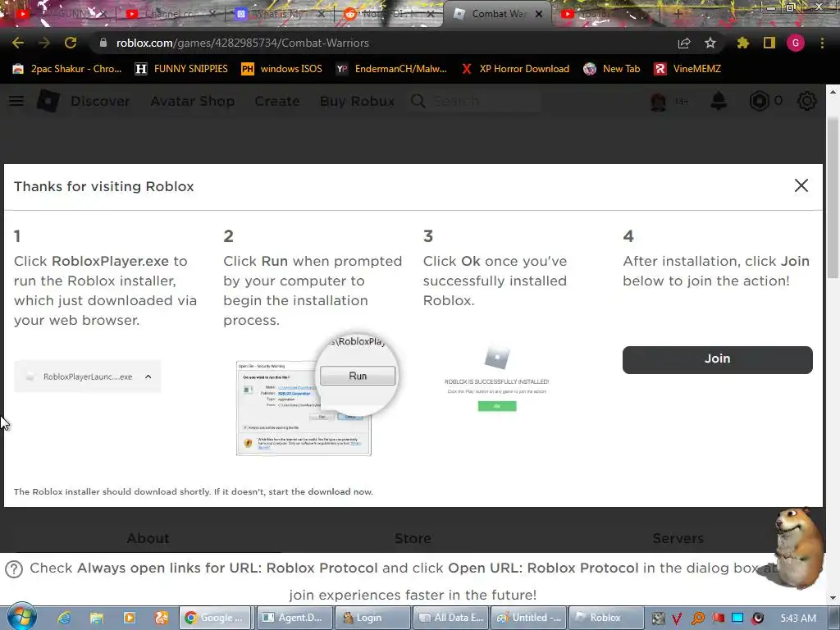Click the 5:43 AM system clock
Screen dimensions: 840x630
tap(798, 618)
